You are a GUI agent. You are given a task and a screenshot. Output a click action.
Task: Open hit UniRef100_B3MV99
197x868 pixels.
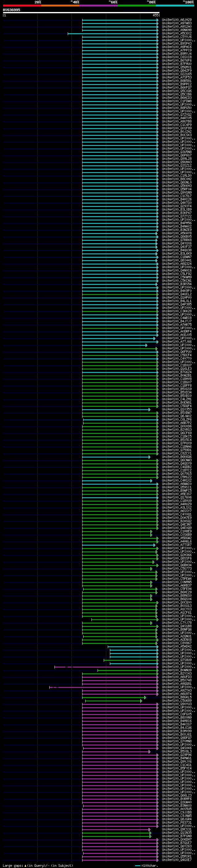pos(176,731)
